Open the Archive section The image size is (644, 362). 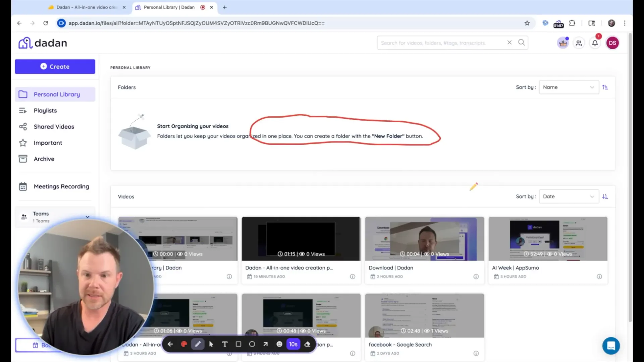click(x=44, y=159)
